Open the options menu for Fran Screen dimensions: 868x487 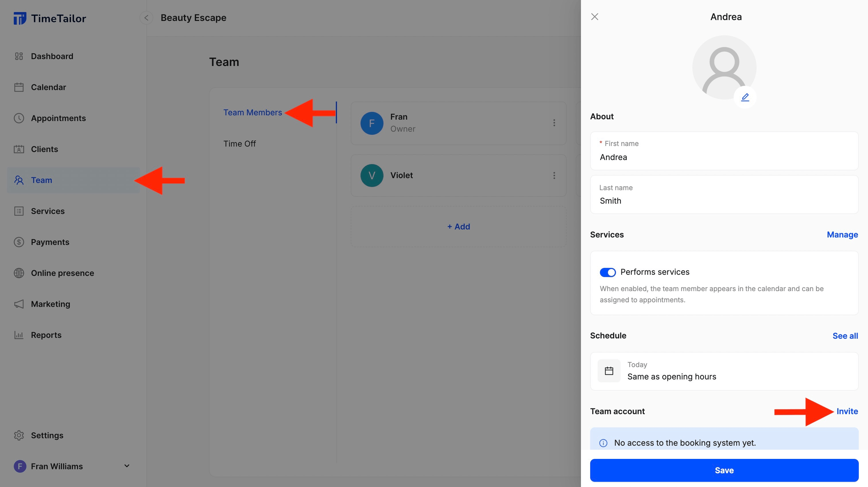pyautogui.click(x=554, y=123)
